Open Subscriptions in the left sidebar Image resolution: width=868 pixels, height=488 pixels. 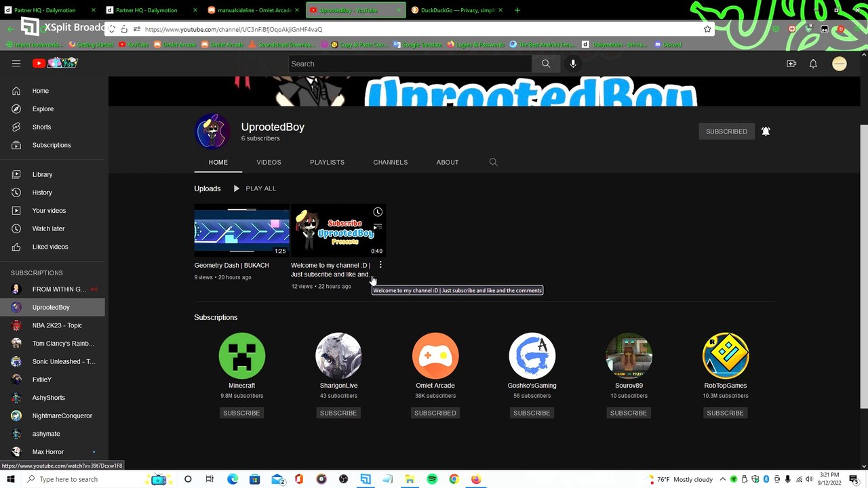[52, 145]
